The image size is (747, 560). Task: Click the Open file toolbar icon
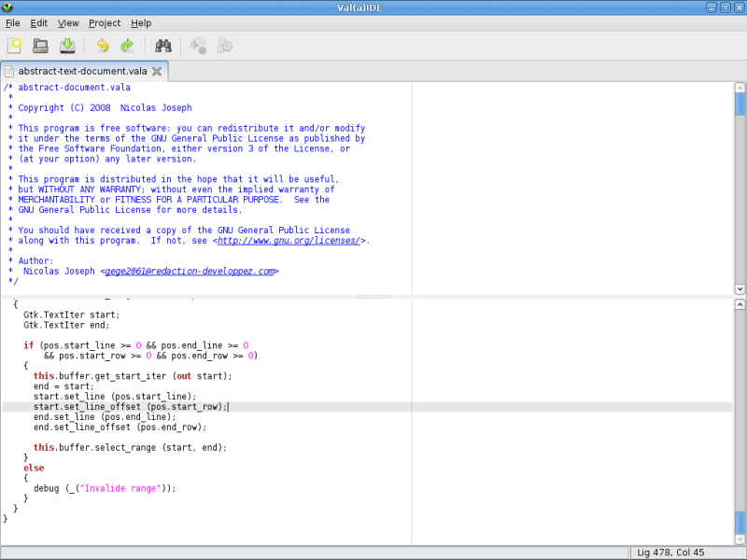[x=40, y=46]
